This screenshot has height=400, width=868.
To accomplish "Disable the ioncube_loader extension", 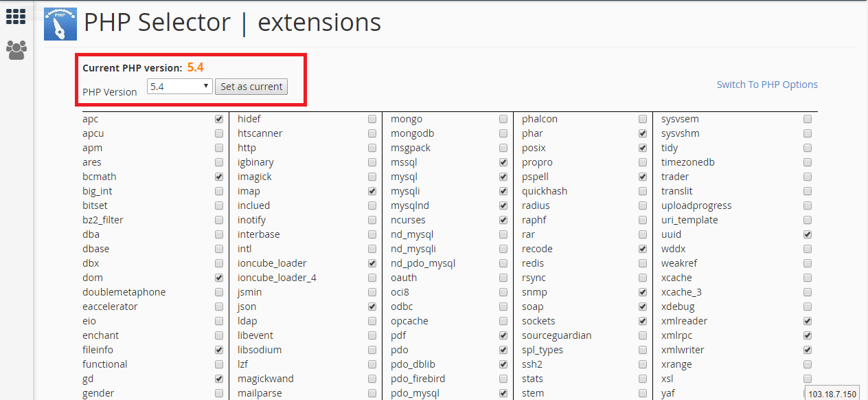I will pos(372,263).
